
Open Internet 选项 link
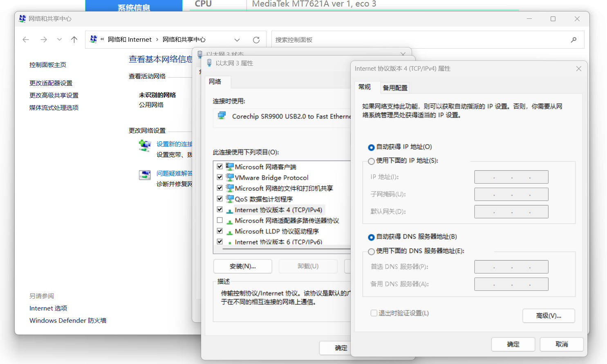pos(48,308)
